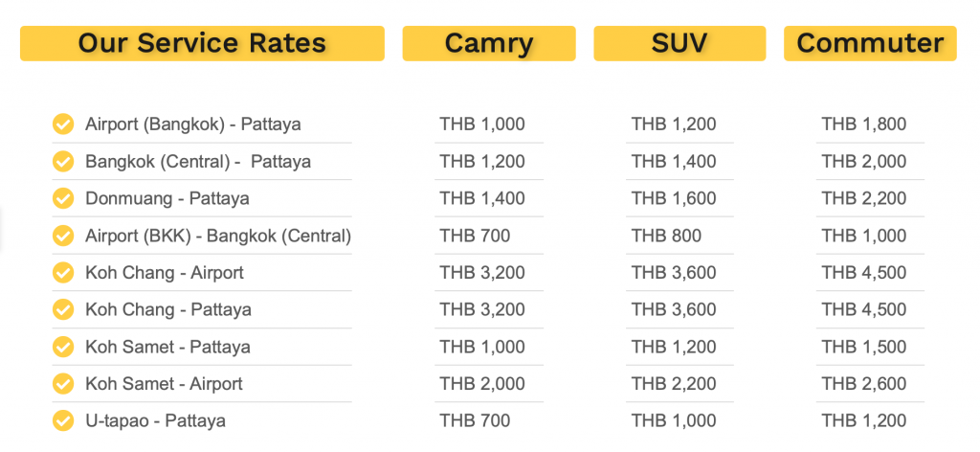The width and height of the screenshot is (980, 452).
Task: Click checkmark icon beside U-tapao - Pattaya
Action: 63,421
